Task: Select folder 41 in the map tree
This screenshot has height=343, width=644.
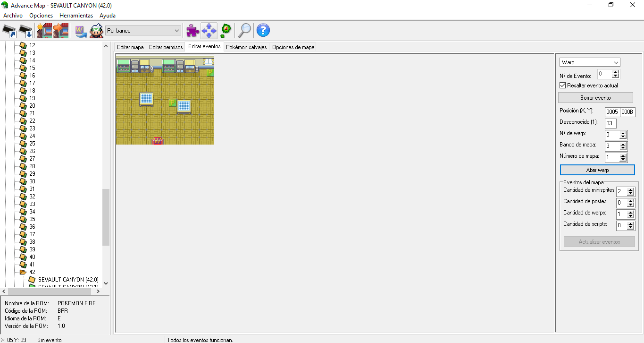Action: 32,265
